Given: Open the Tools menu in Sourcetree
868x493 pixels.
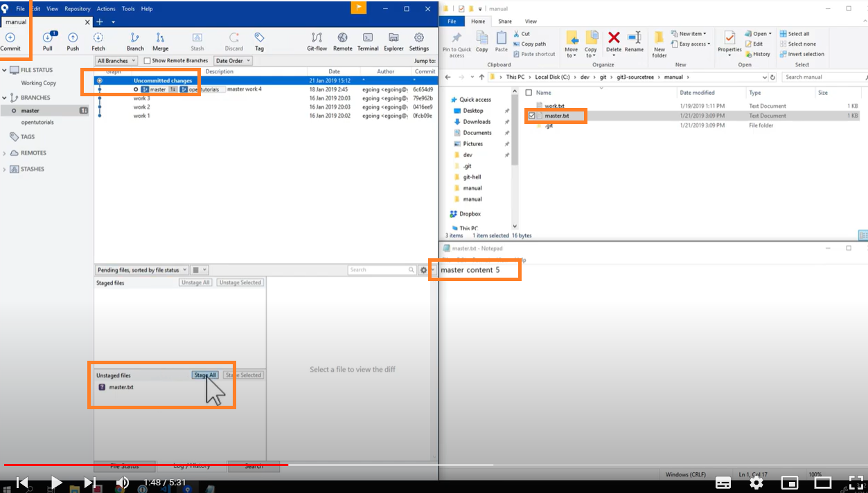Looking at the screenshot, I should (128, 9).
